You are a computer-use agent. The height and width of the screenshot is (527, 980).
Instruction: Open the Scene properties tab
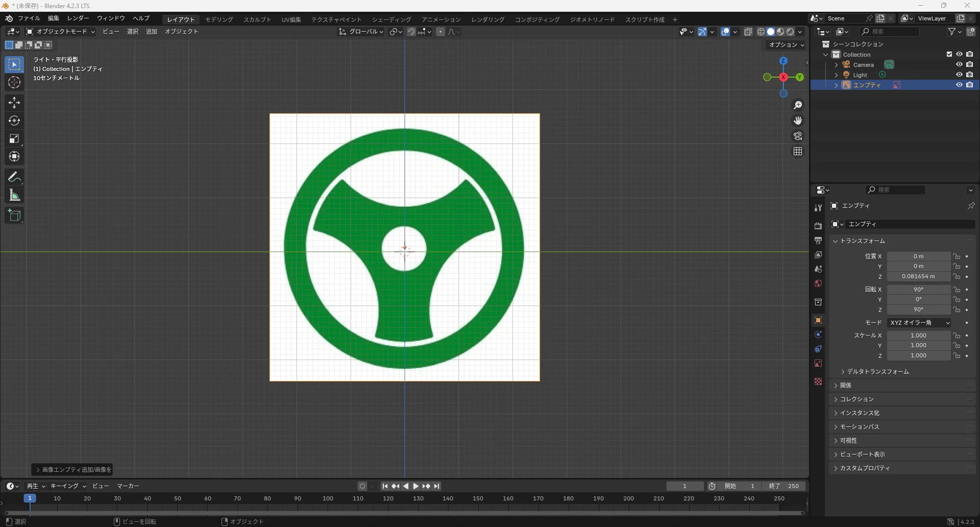818,269
